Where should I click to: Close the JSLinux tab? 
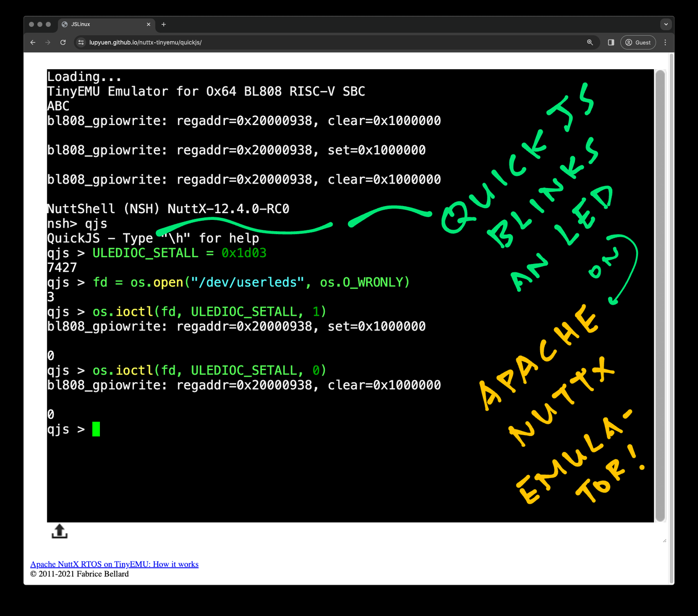pos(149,24)
